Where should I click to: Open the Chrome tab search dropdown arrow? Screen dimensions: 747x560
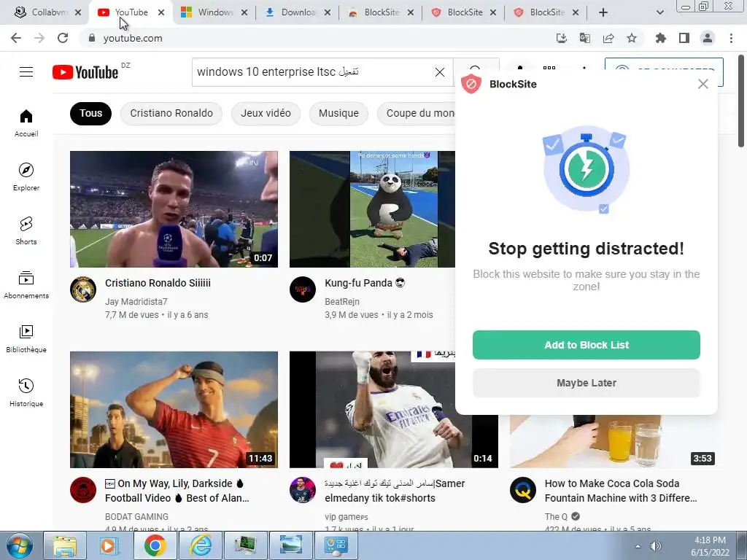pos(659,12)
